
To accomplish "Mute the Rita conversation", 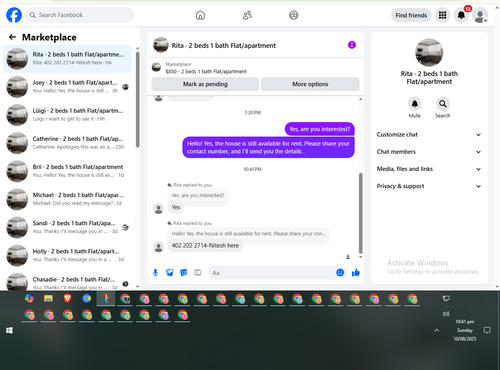I will (415, 104).
